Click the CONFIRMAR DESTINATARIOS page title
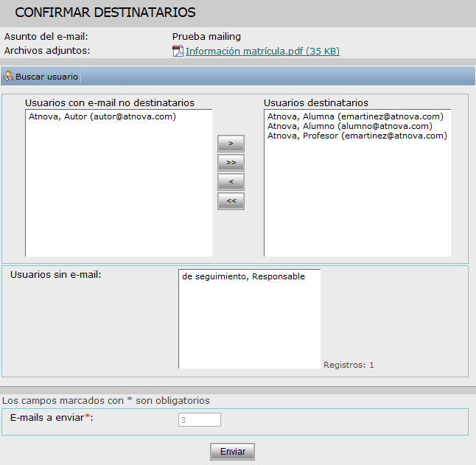Viewport: 476px width, 465px height. [105, 13]
